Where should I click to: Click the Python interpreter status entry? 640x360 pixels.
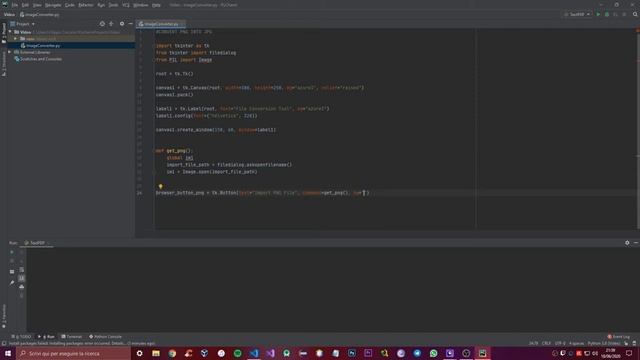coord(604,344)
